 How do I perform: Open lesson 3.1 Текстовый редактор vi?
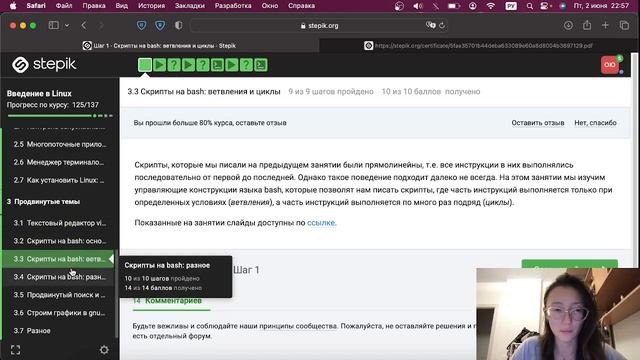coord(60,223)
